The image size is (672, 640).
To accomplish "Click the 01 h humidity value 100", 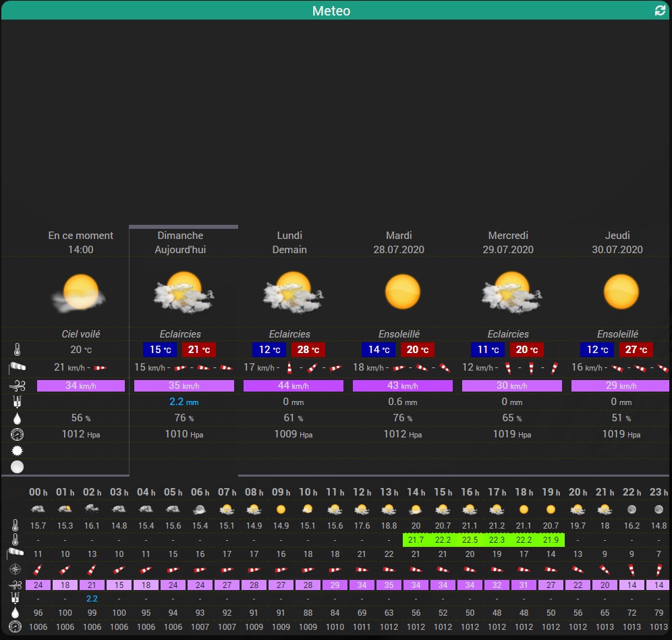I will (65, 612).
